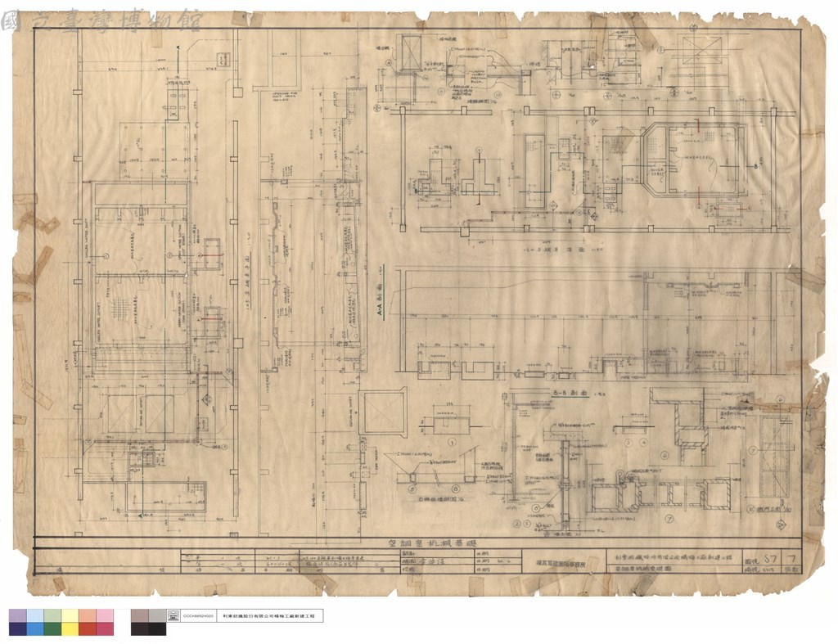Screen dimensions: 838x644
Task: Click the museum building logo icon
Action: (173, 615)
